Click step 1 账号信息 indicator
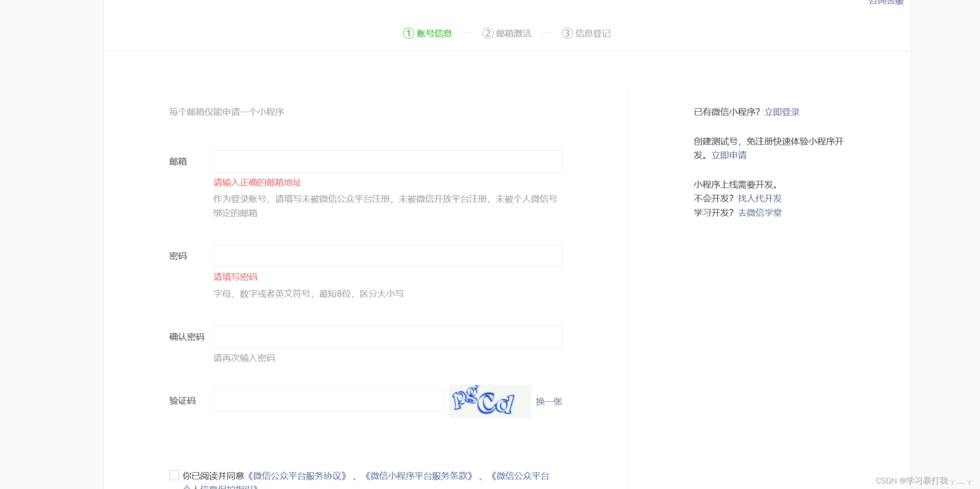 pos(428,33)
